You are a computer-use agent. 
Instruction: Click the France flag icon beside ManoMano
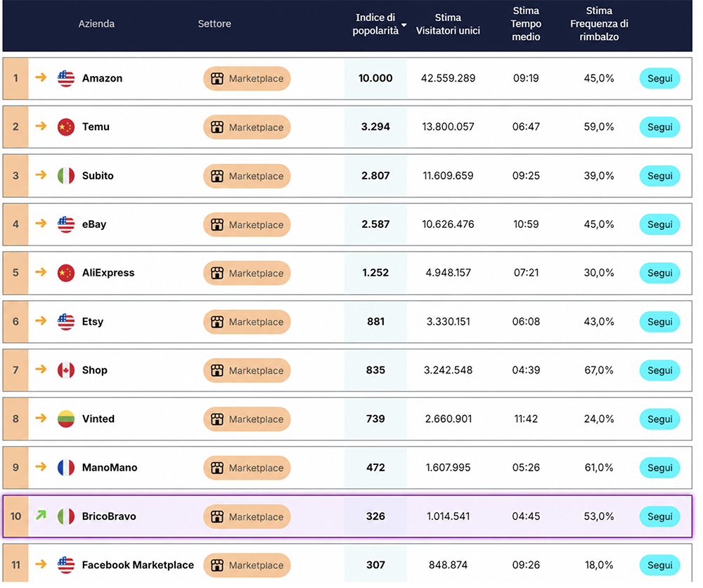pyautogui.click(x=66, y=468)
